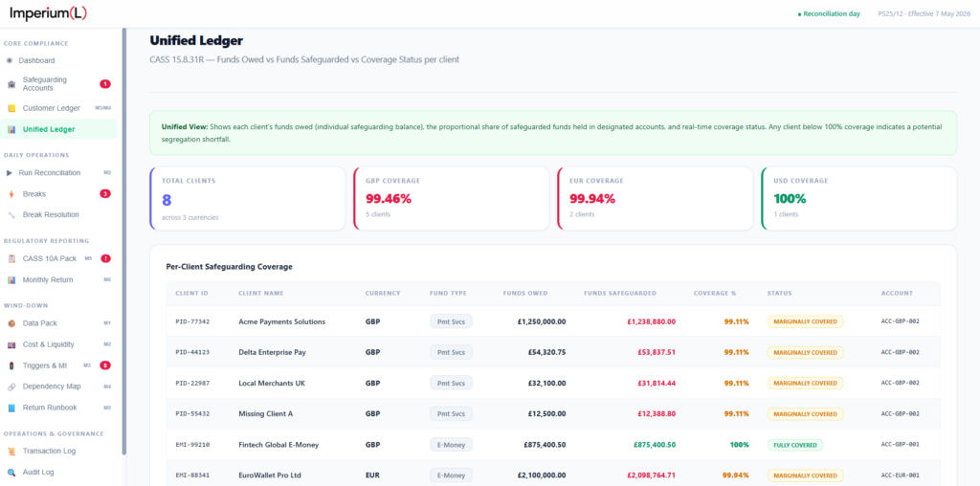980x486 pixels.
Task: Click Marginally Covered badge for Acme Payments
Action: coord(806,321)
